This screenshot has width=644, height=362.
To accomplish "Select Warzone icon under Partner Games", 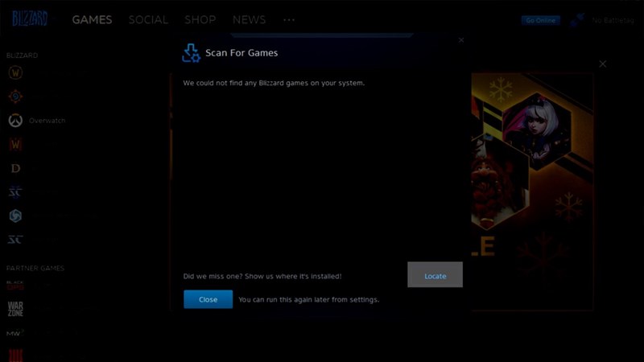I will coord(15,309).
